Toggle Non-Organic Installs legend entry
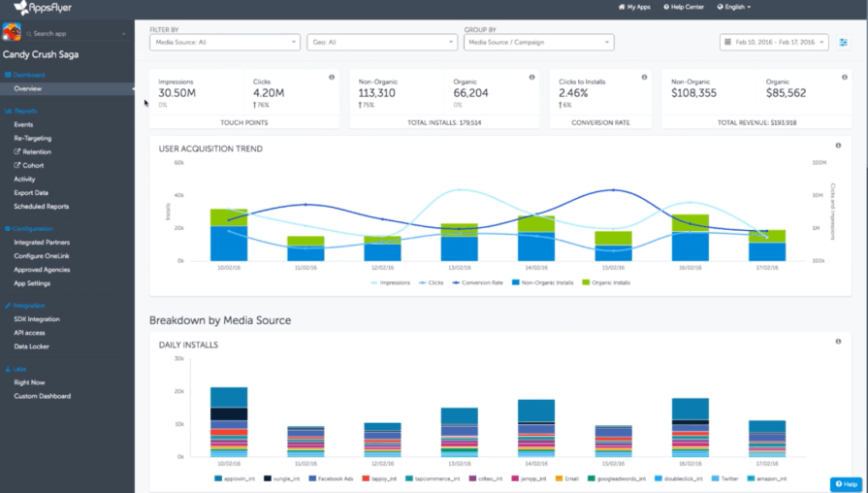This screenshot has height=493, width=868. (543, 282)
